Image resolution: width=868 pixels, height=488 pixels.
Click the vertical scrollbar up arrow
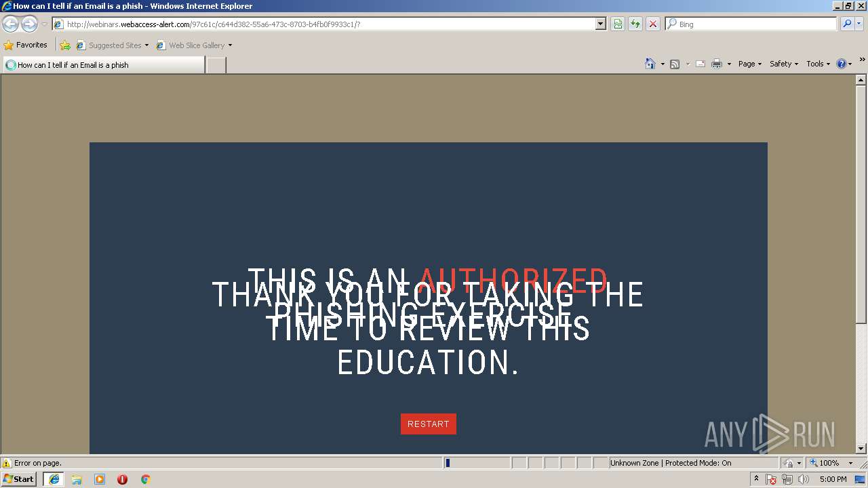pos(861,80)
